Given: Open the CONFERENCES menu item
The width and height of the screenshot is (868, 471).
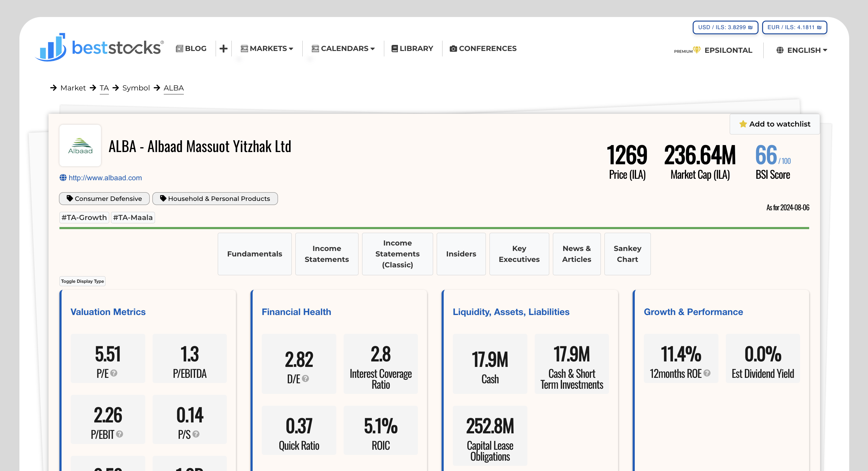Looking at the screenshot, I should click(483, 49).
